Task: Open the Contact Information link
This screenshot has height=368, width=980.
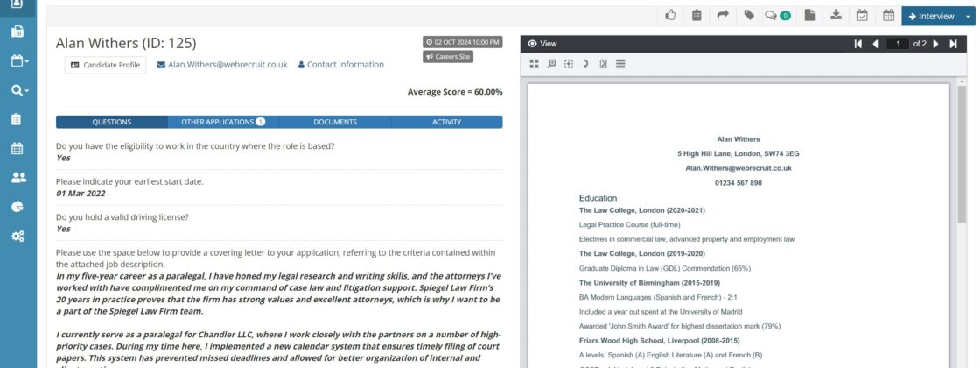Action: (340, 65)
